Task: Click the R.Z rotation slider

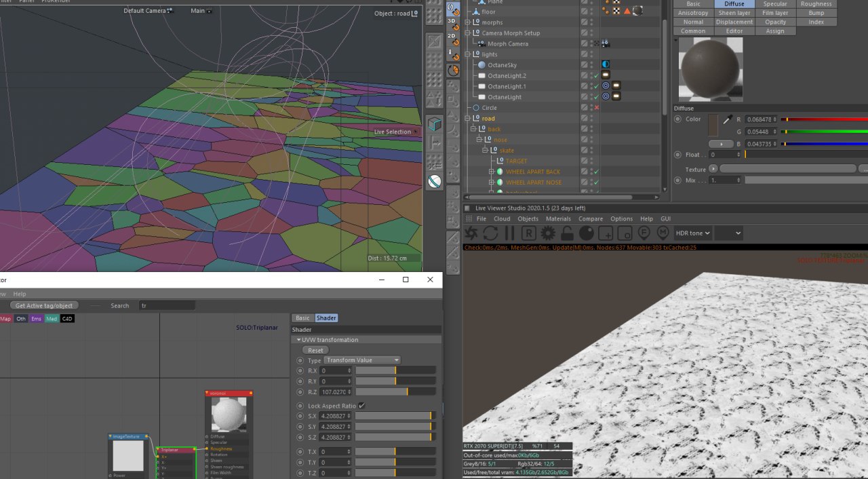Action: 395,392
